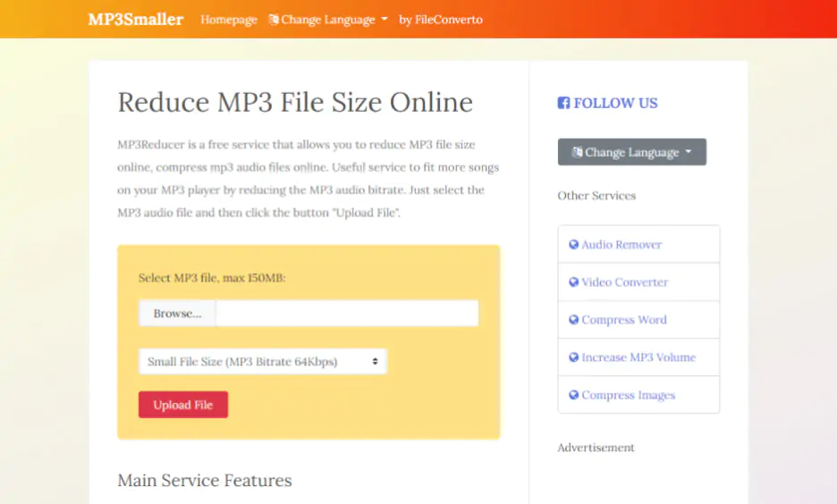
Task: Click 'Main Service Features' heading
Action: pyautogui.click(x=205, y=480)
